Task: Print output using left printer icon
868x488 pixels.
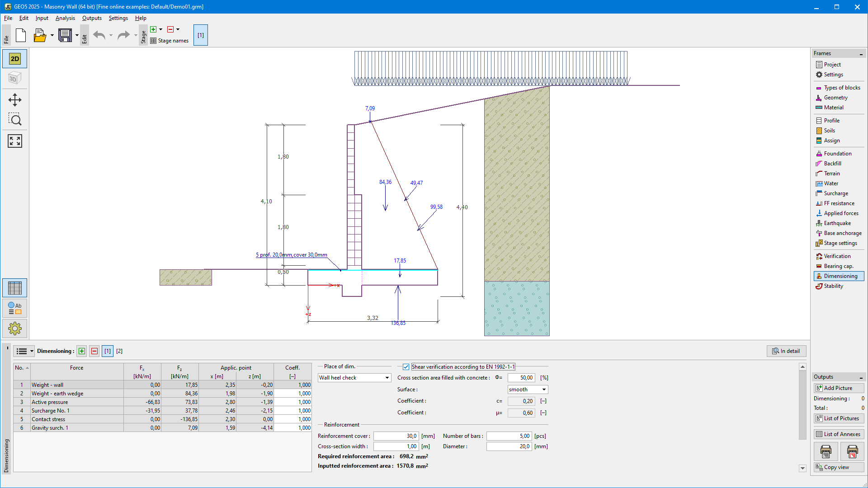Action: pos(826,451)
